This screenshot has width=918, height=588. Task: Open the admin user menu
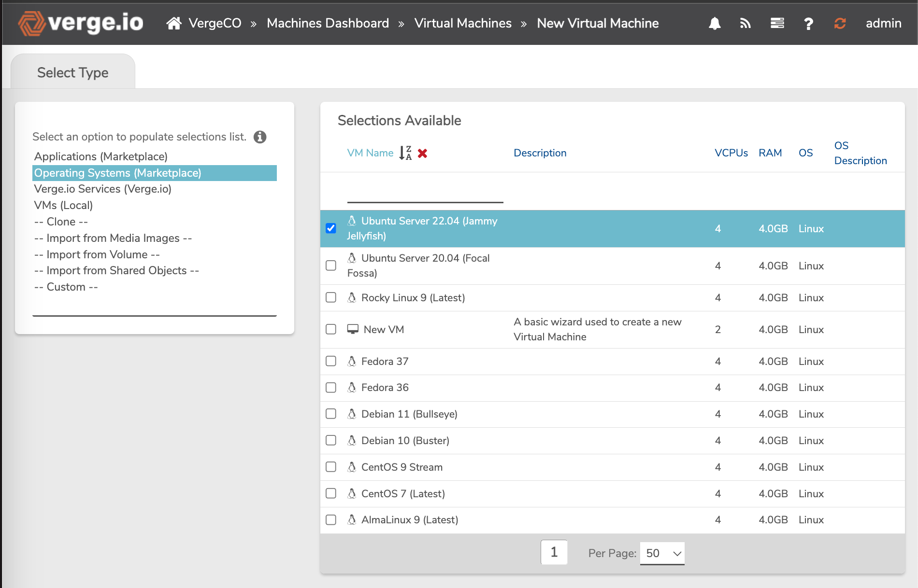pos(883,23)
